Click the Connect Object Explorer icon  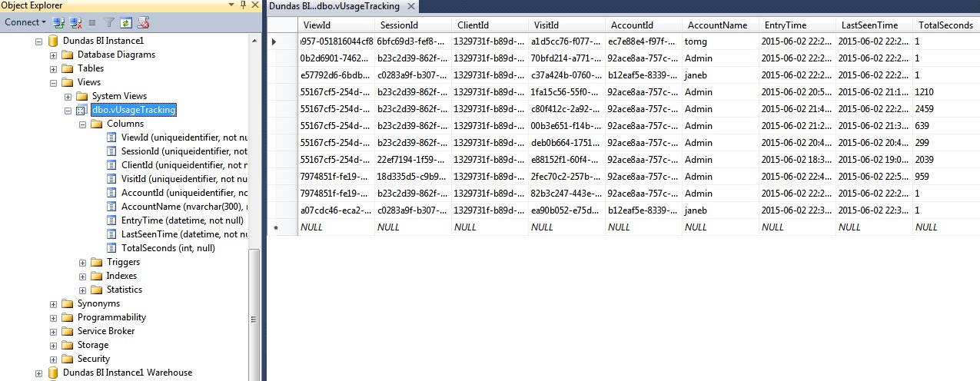[x=58, y=23]
